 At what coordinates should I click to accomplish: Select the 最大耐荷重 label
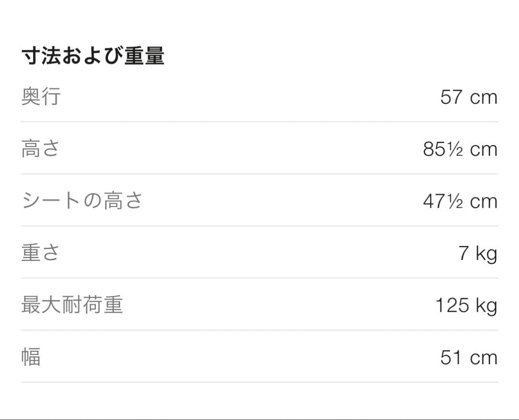click(72, 305)
